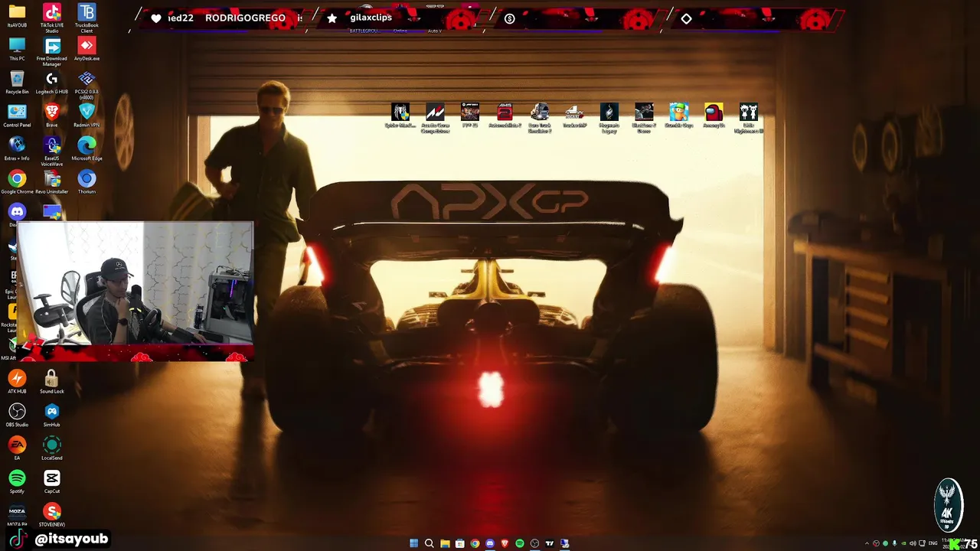Open OBS Studio desktop icon
This screenshot has width=980, height=551.
pyautogui.click(x=17, y=415)
